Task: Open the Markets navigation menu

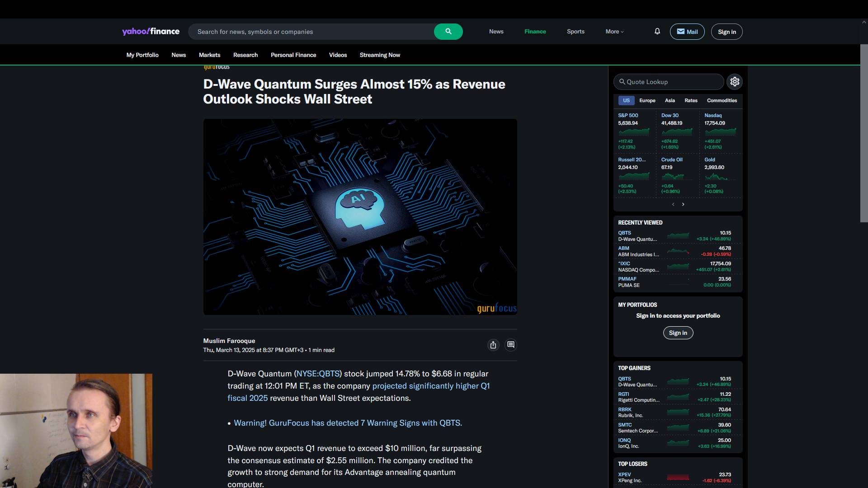Action: (209, 55)
